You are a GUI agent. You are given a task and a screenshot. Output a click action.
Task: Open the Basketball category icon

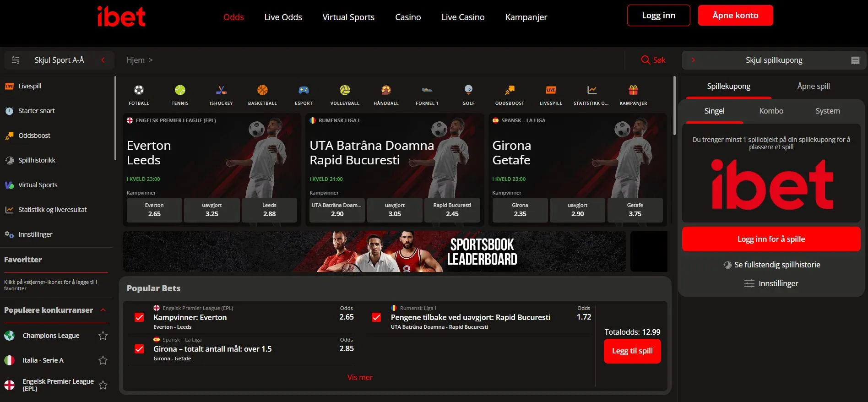[x=262, y=90]
